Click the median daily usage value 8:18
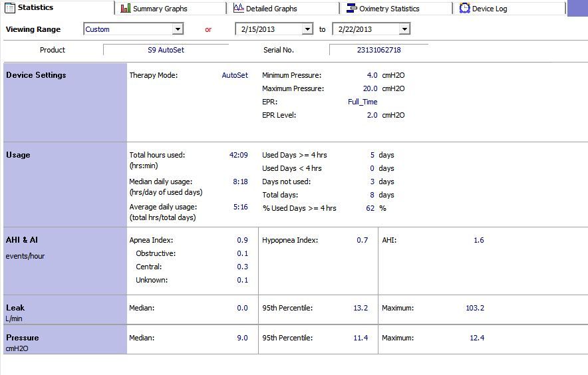The width and height of the screenshot is (588, 375). coord(240,182)
